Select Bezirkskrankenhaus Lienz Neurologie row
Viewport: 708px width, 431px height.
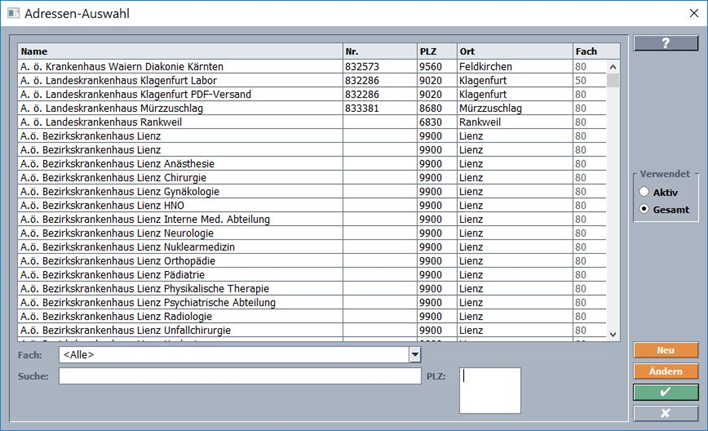point(312,233)
